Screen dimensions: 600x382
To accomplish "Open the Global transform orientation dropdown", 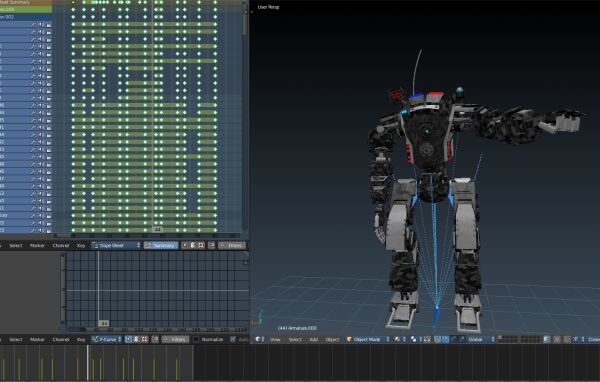I will 481,340.
